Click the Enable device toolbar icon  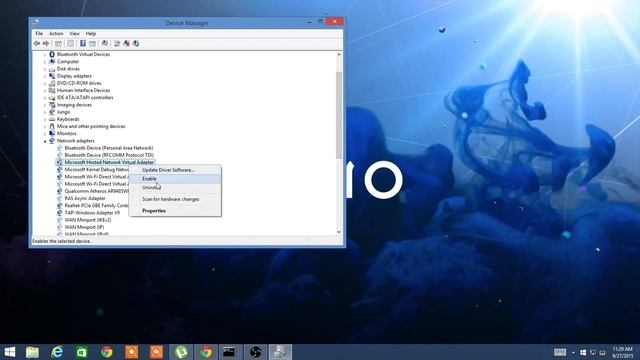click(x=136, y=43)
